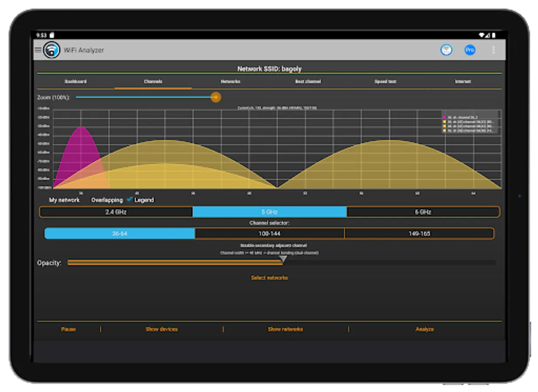Go to the Best channel tab
This screenshot has width=538, height=392.
click(308, 81)
